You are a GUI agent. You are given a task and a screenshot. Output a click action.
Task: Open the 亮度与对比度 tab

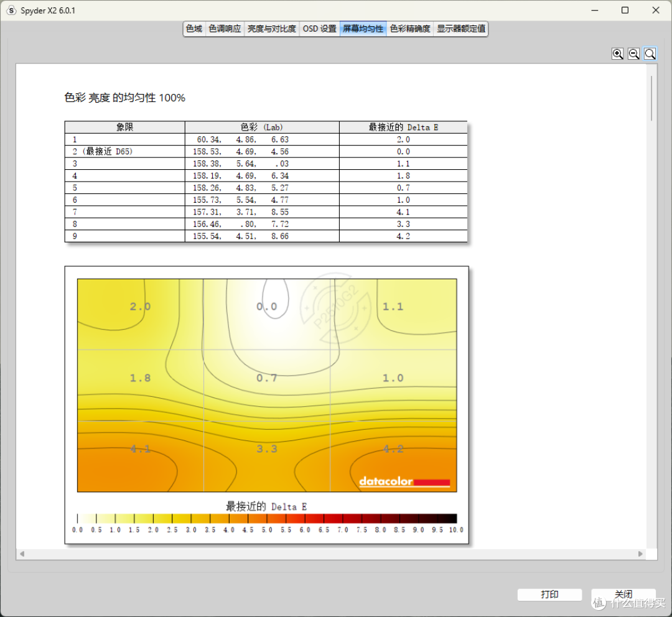coord(272,29)
